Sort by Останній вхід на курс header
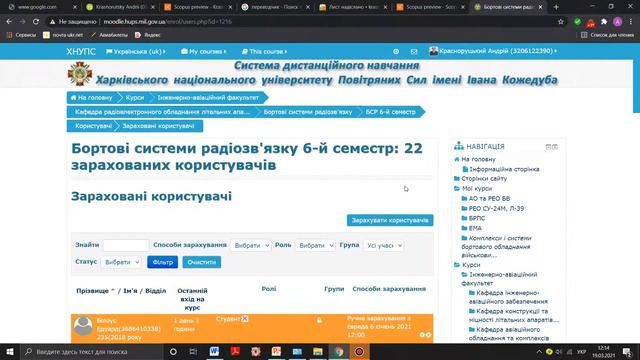 [x=192, y=299]
